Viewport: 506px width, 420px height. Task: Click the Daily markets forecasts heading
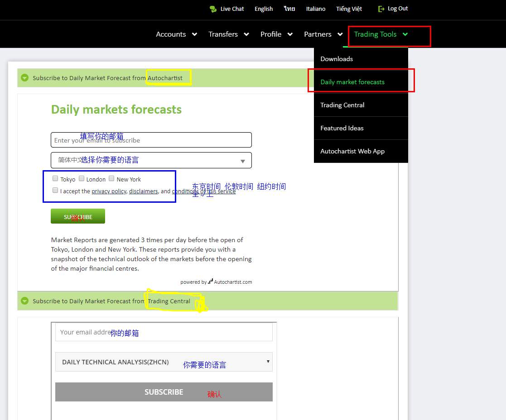tap(116, 110)
